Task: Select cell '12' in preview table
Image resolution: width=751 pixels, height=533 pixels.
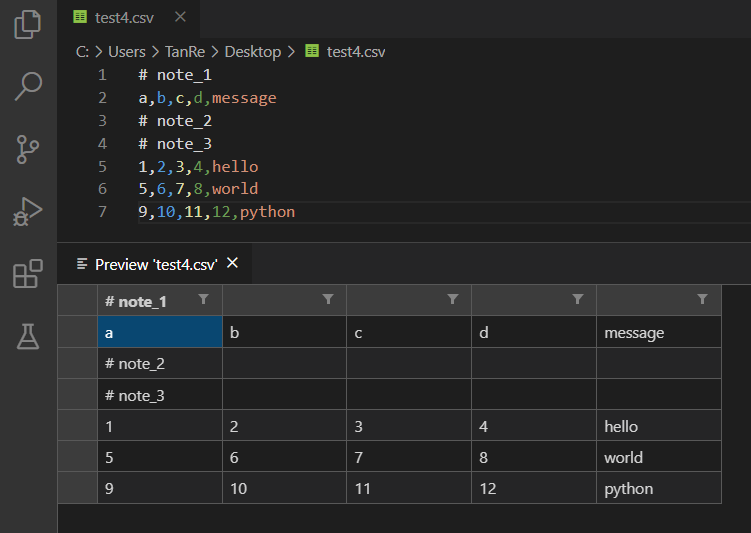Action: click(x=534, y=488)
